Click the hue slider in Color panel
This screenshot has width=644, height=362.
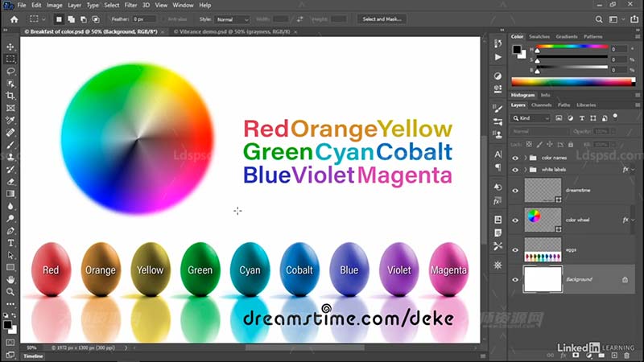572,47
